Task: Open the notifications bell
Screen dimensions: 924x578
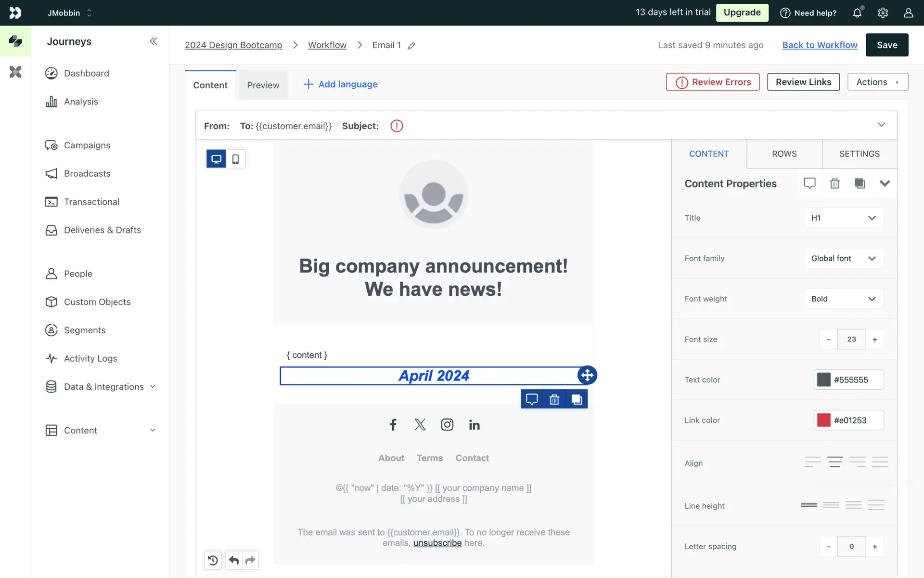Action: pyautogui.click(x=857, y=13)
